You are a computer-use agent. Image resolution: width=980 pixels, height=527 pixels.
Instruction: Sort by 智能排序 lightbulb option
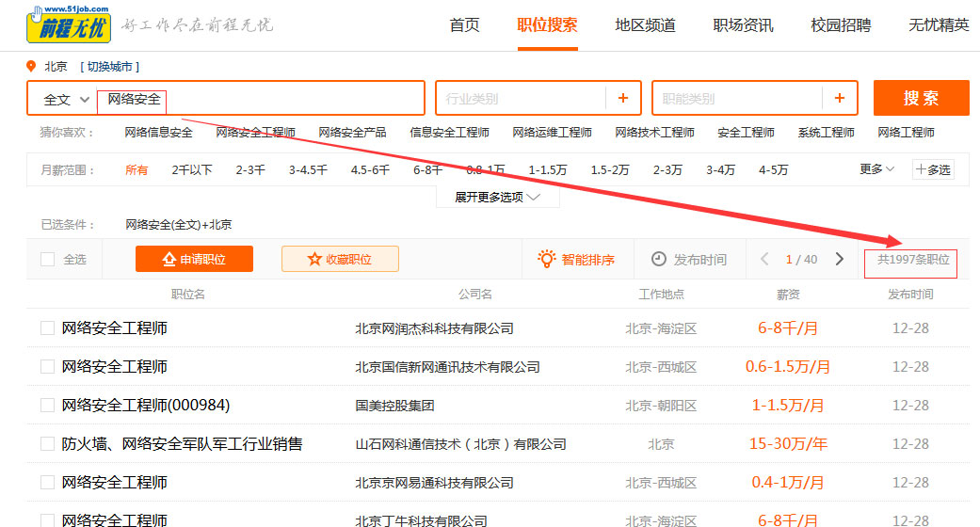tap(576, 259)
